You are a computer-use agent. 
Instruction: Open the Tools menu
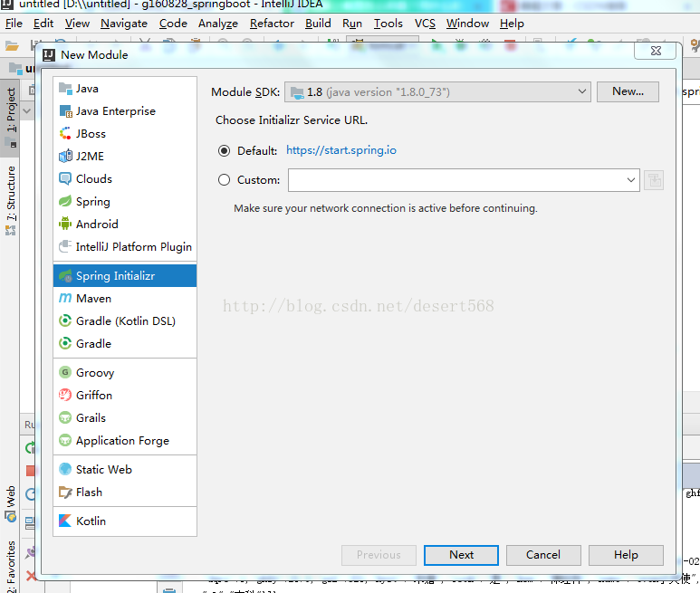[x=388, y=24]
